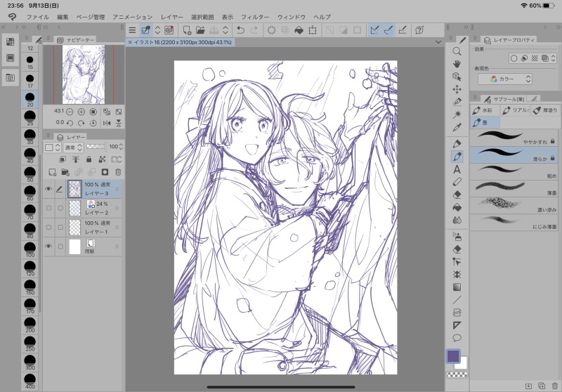This screenshot has height=392, width=562.
Task: Show レイヤー 1 visibility box
Action: point(48,227)
